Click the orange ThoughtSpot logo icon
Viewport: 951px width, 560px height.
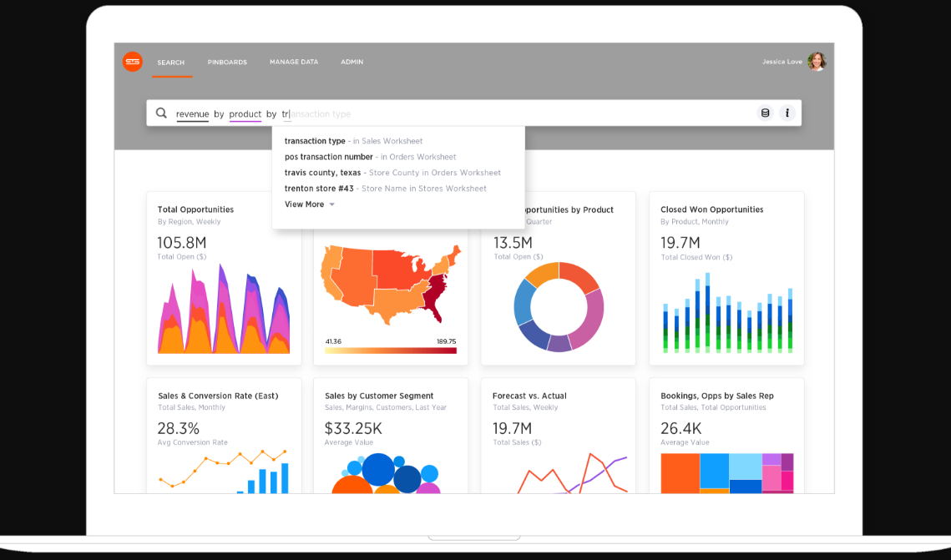133,62
